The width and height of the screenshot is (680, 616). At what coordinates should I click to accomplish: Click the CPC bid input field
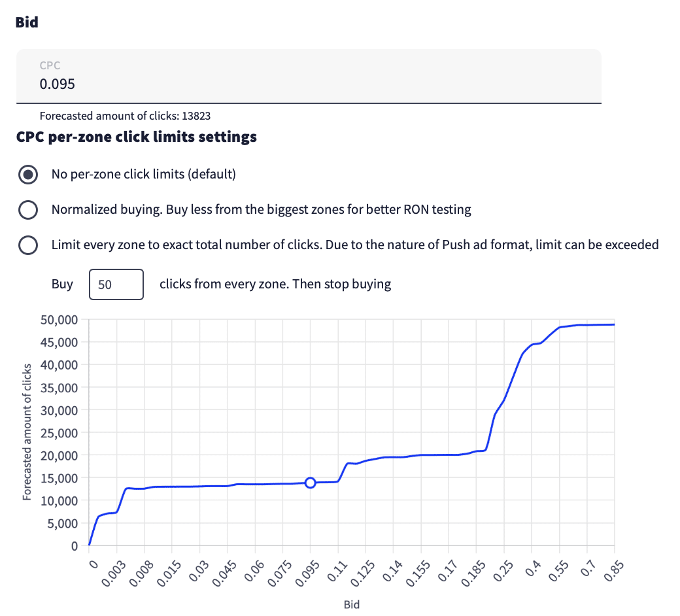coord(307,84)
